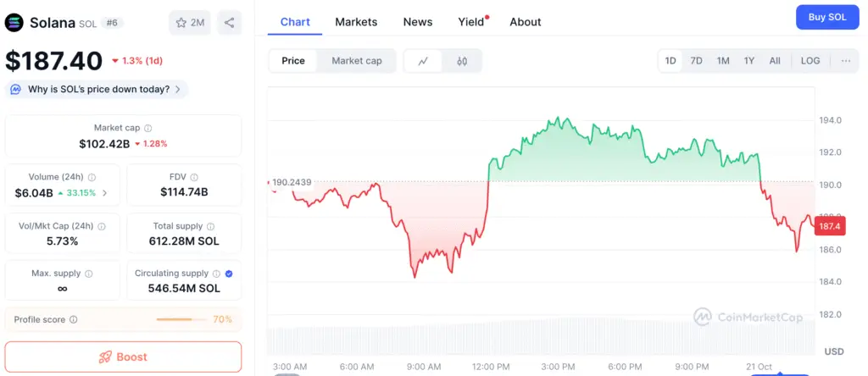Click the Buy SOL button
This screenshot has height=376, width=868.
[x=827, y=17]
